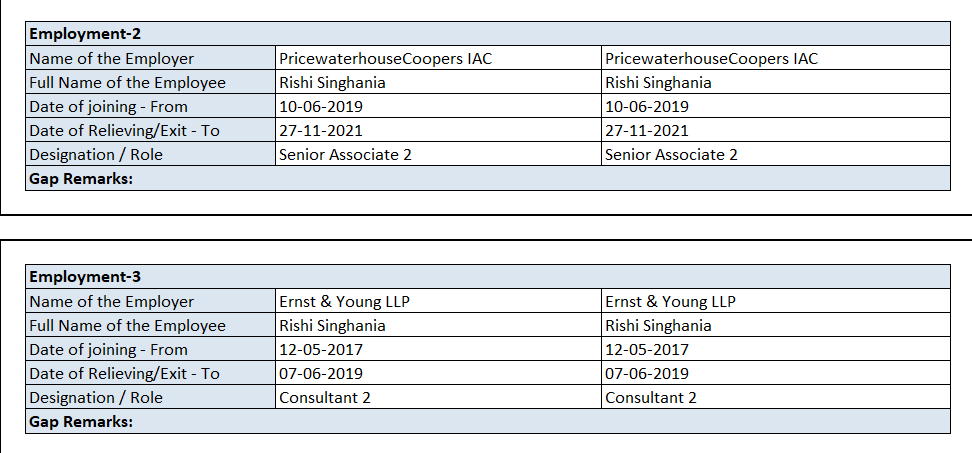Click Gap Remarks row of Employment-3
The image size is (972, 453).
click(x=81, y=421)
